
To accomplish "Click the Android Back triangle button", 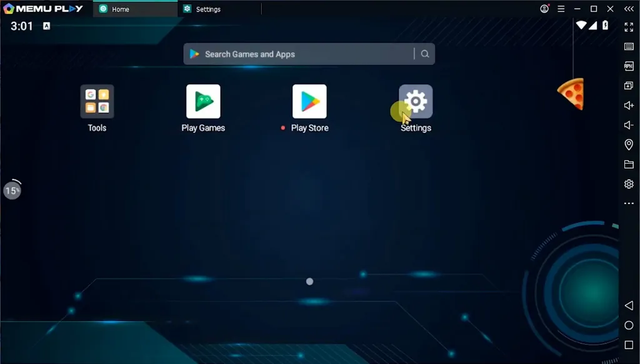I will tap(629, 306).
